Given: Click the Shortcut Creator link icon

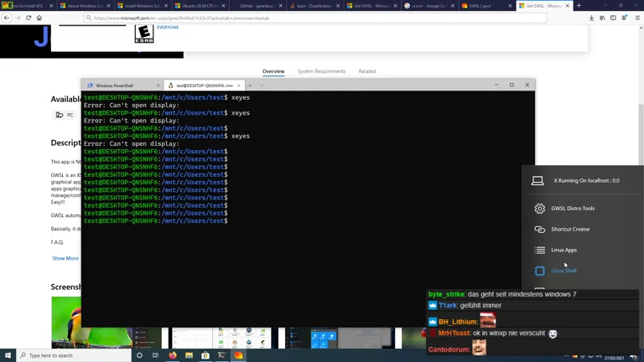Looking at the screenshot, I should coord(539,230).
